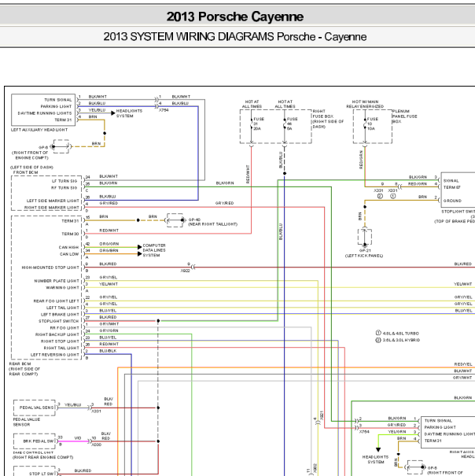475x476 pixels.
Task: Select the "RIGHT FUSE BOX" description text
Action: click(x=328, y=119)
